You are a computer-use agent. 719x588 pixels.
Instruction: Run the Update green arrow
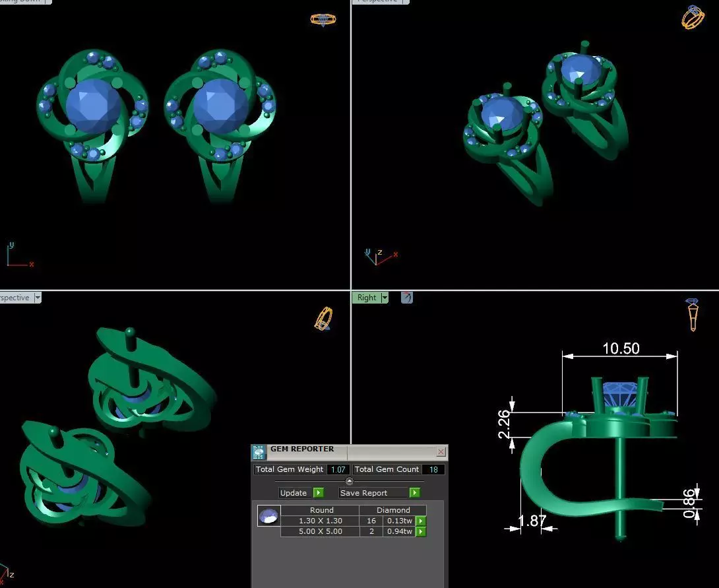319,492
